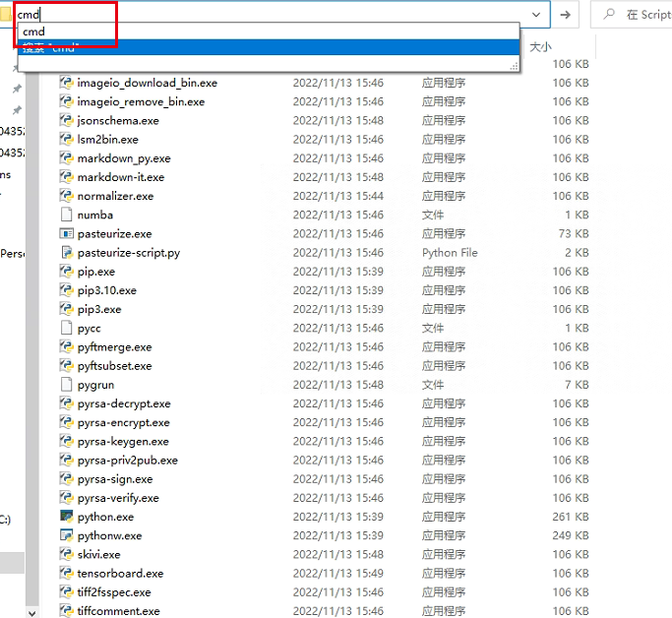The image size is (672, 618).
Task: Click the imageio_download_bin.exe file icon
Action: tap(67, 83)
